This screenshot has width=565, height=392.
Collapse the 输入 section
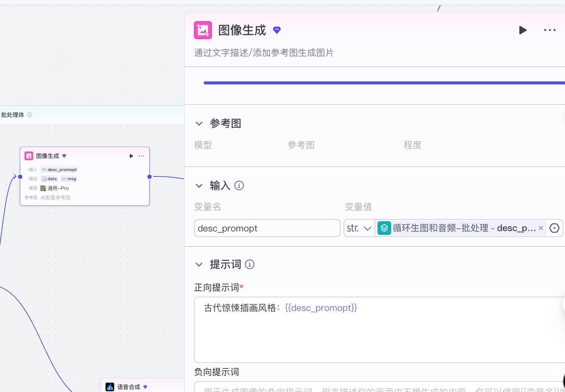pos(199,186)
